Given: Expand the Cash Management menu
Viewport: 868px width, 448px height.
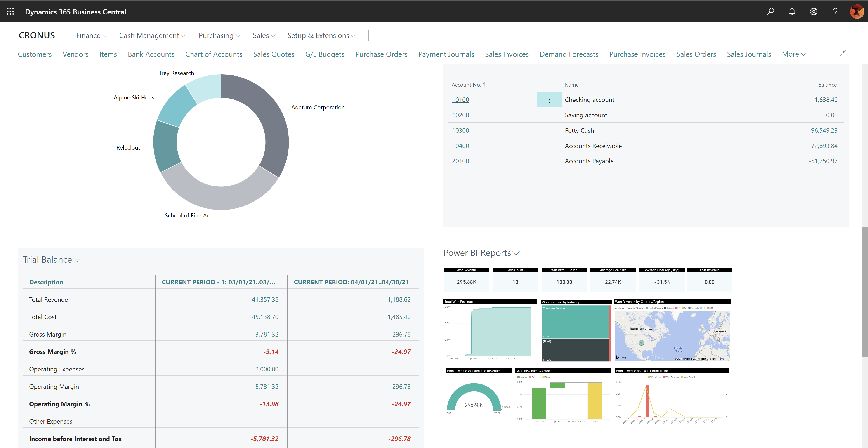Looking at the screenshot, I should point(152,35).
